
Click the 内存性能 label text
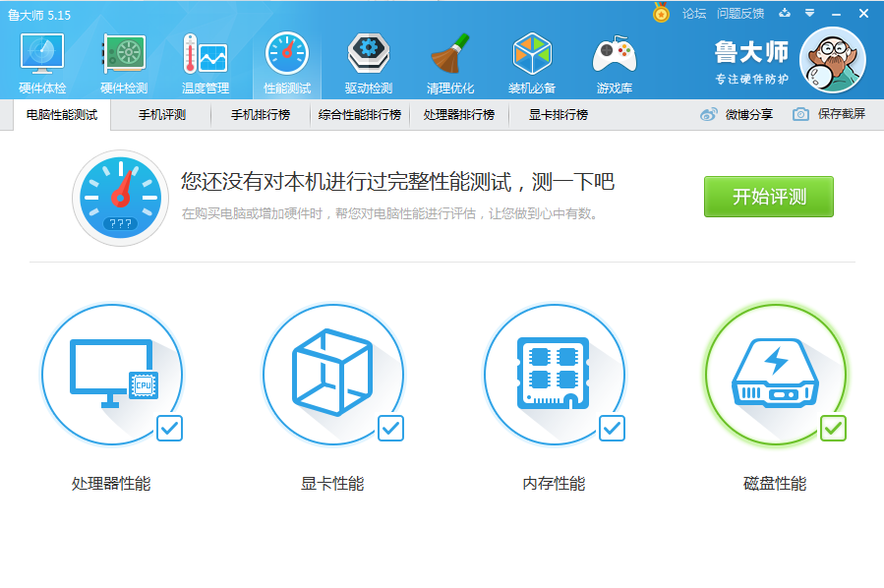click(554, 484)
